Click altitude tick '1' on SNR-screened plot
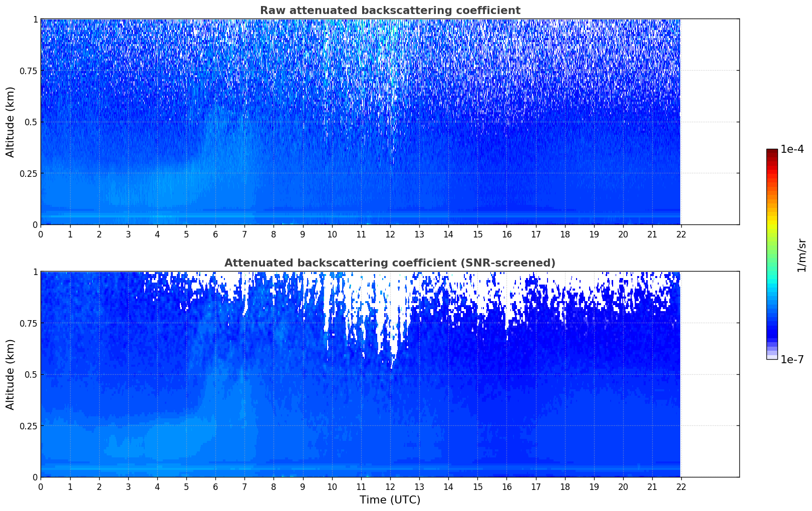This screenshot has height=511, width=812. tap(35, 272)
